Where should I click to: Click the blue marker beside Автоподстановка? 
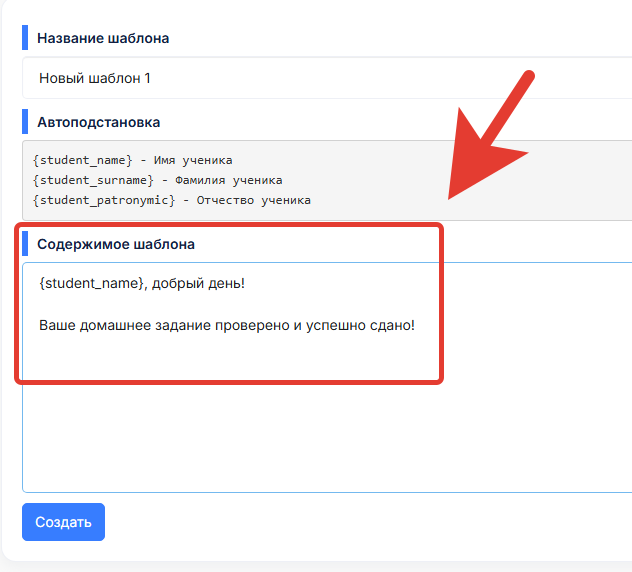(25, 121)
